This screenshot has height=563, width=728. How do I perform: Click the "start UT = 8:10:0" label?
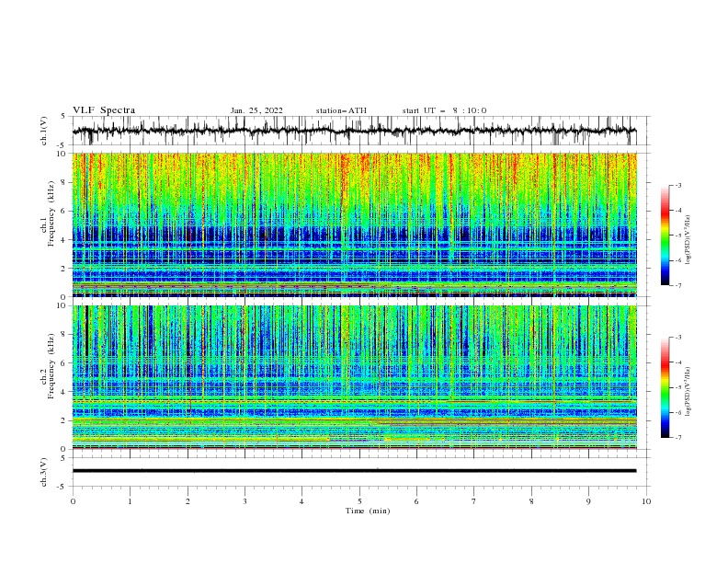click(x=444, y=110)
